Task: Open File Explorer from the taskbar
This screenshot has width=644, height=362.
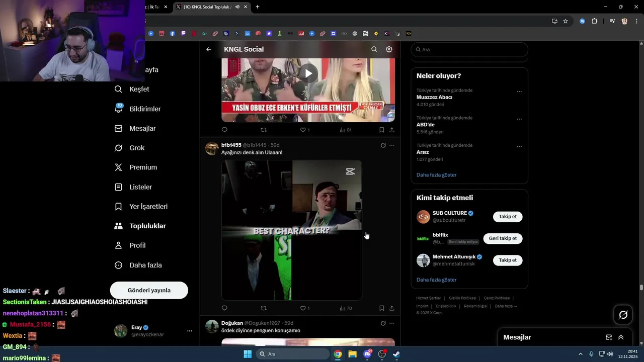Action: pos(352,354)
